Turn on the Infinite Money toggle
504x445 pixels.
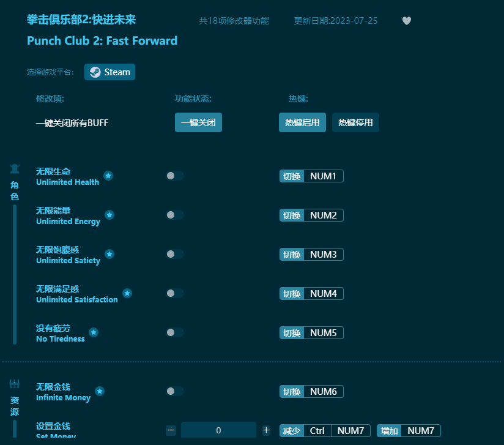click(175, 391)
